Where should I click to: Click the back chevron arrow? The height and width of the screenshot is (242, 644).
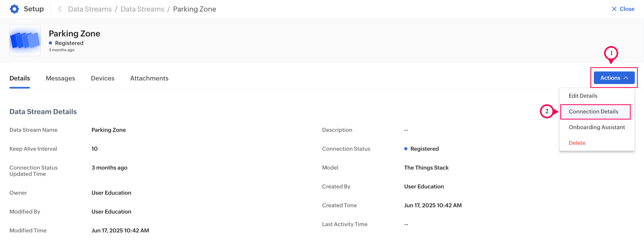(60, 9)
